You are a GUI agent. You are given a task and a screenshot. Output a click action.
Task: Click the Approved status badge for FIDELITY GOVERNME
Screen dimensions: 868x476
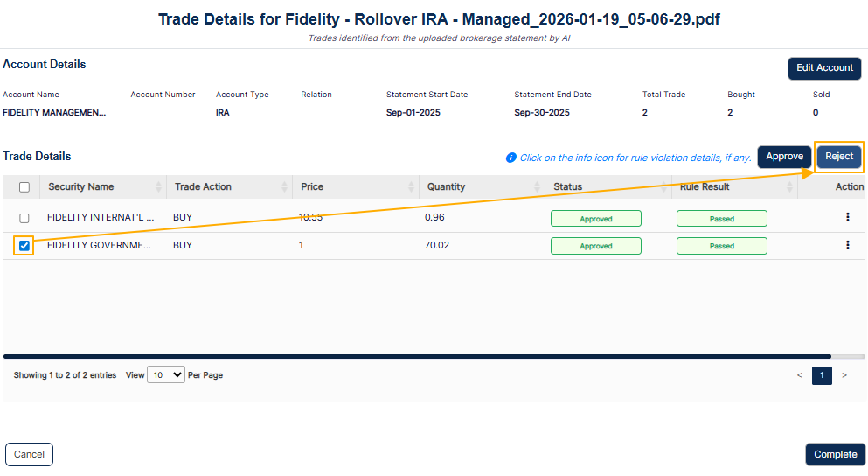[x=595, y=246]
